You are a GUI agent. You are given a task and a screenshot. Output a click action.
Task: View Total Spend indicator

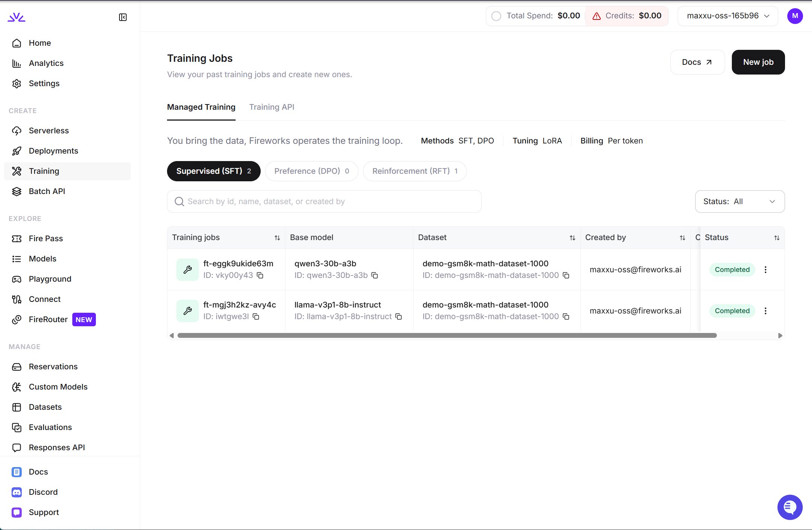tap(536, 16)
